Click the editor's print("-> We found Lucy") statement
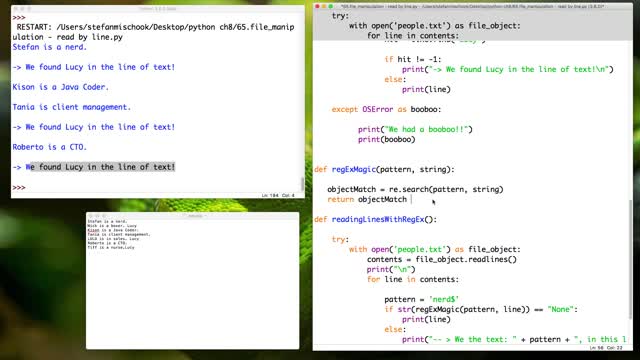 (507, 69)
